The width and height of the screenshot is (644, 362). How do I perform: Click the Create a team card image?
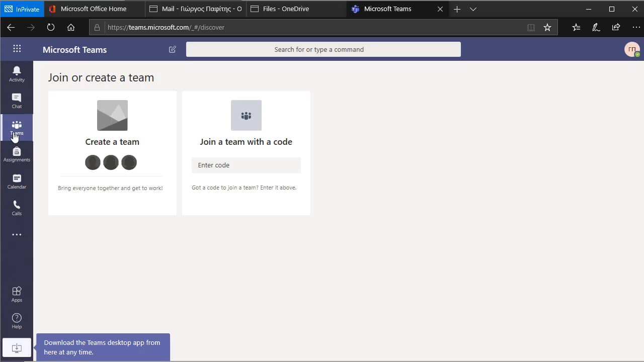112,115
